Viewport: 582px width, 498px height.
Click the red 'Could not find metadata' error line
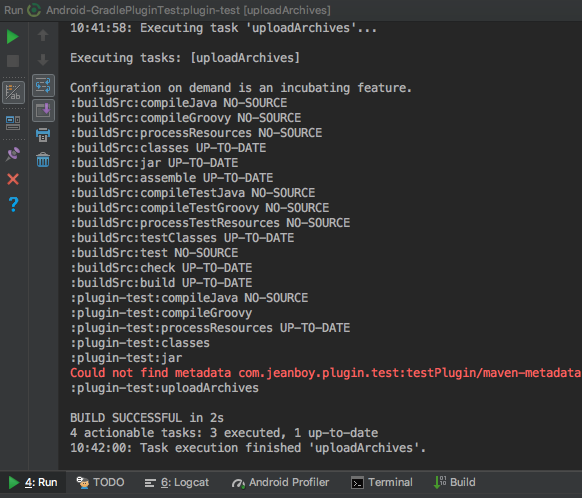(x=326, y=373)
